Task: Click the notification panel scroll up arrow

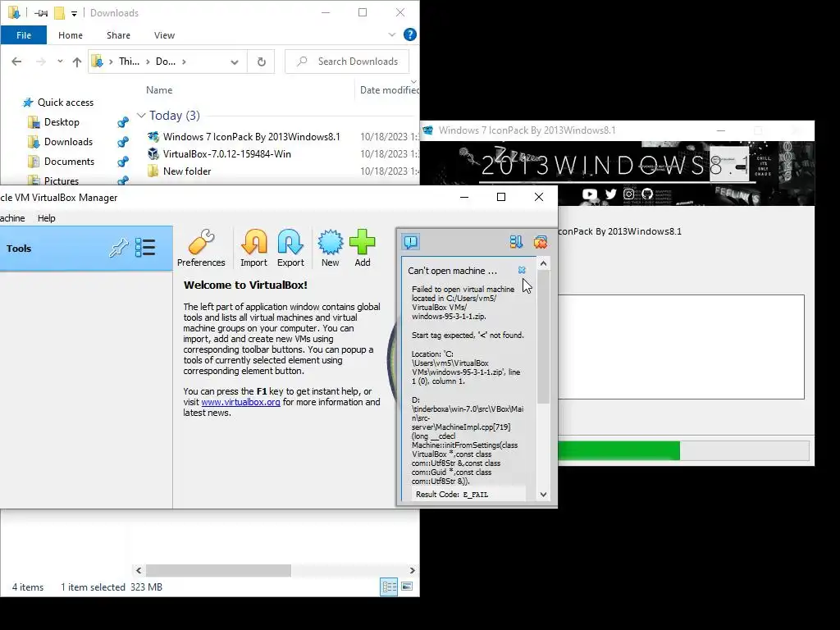Action: [x=543, y=263]
